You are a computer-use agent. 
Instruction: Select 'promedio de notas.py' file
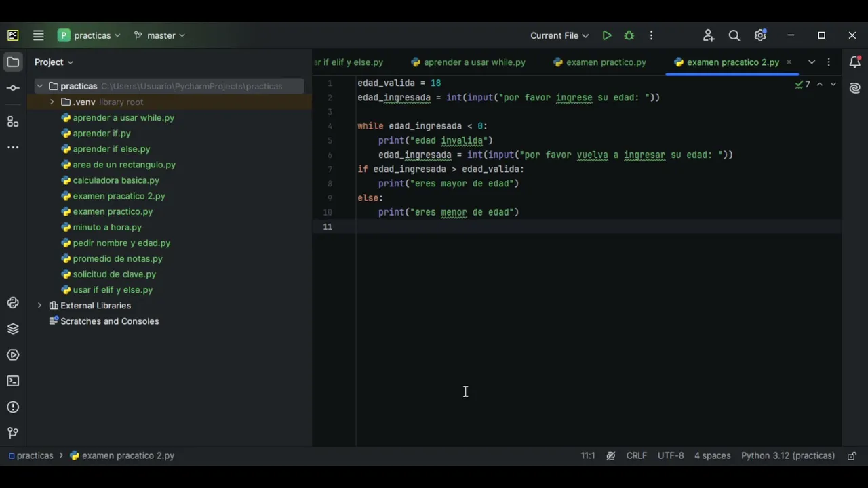pos(112,258)
